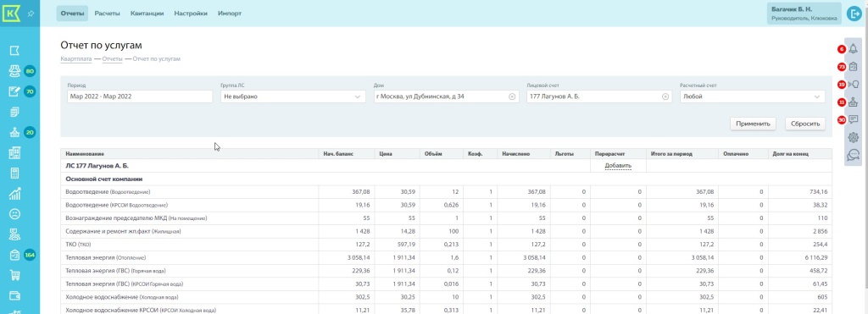Open the group meeting icon in sidebar

[x=15, y=234]
